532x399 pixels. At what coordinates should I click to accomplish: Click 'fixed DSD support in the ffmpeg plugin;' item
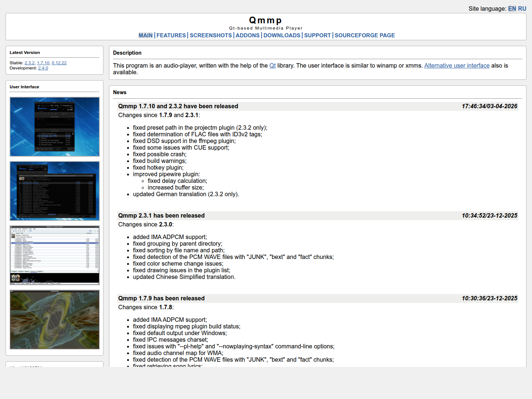tap(184, 141)
